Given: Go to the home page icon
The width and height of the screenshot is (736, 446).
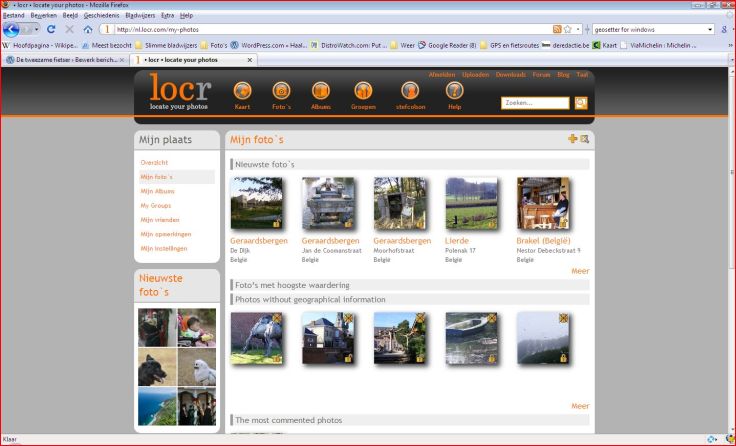Looking at the screenshot, I should click(88, 29).
